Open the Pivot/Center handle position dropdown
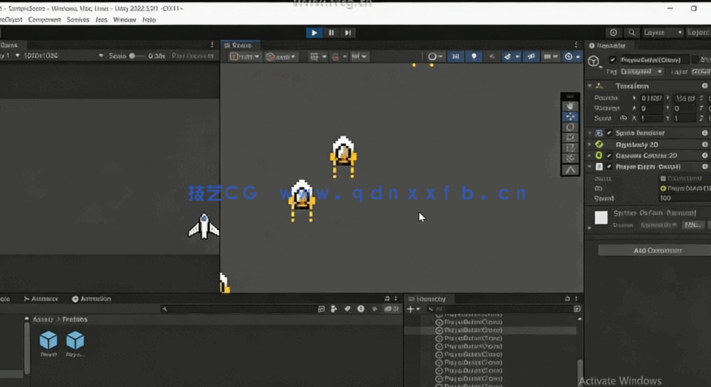Screen dimensions: 711x387 pos(244,56)
